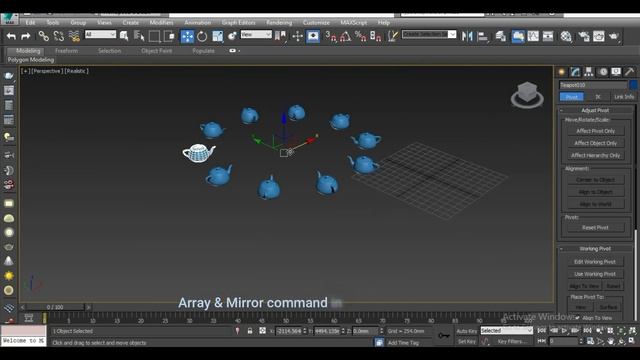The height and width of the screenshot is (360, 640).
Task: Activate Select and Place tool
Action: pos(232,36)
